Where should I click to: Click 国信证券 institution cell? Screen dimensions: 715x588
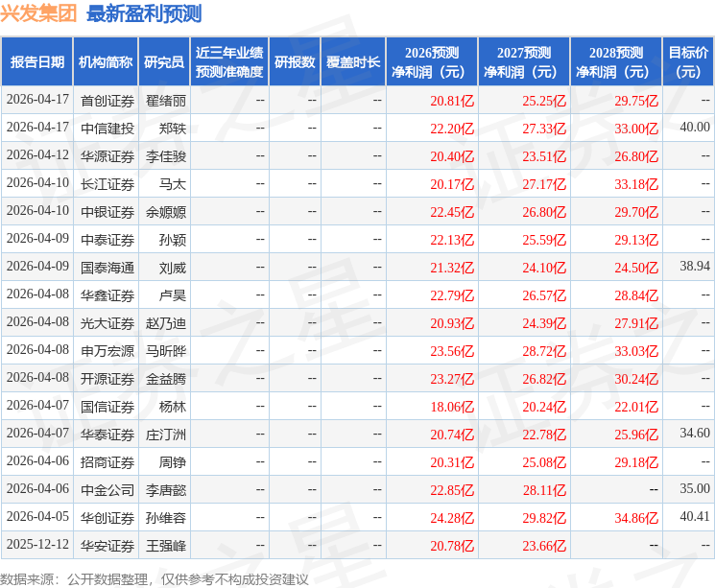click(107, 407)
